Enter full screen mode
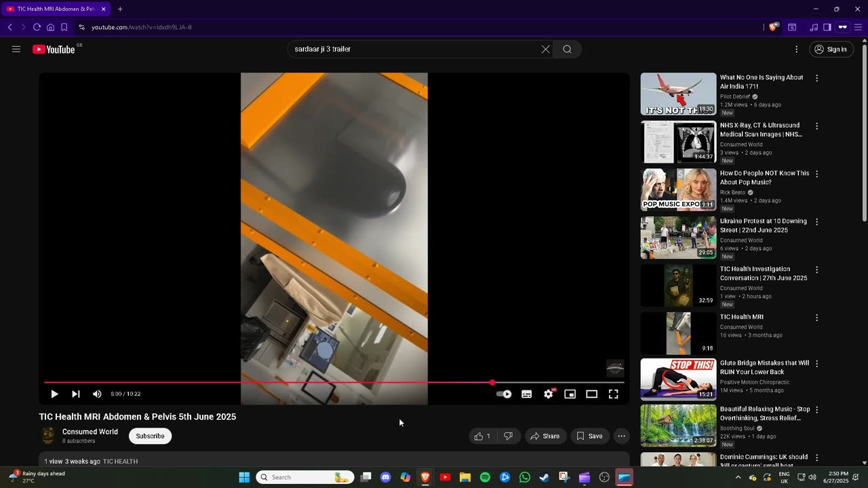 (614, 394)
